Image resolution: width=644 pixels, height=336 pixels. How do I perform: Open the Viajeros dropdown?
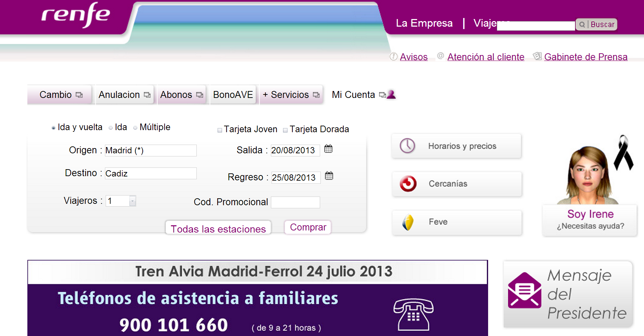121,201
